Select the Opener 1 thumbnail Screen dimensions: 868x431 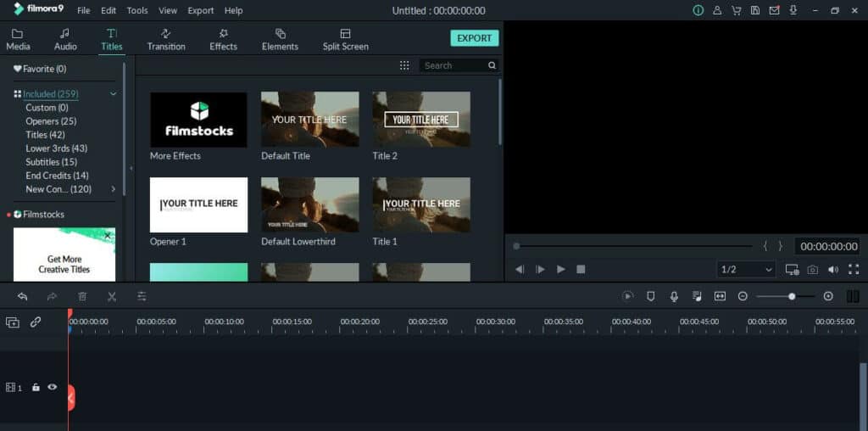198,205
